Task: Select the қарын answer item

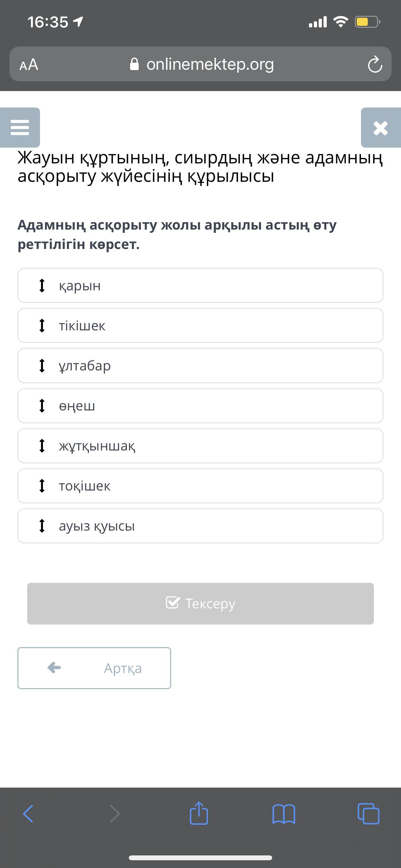Action: [x=200, y=285]
